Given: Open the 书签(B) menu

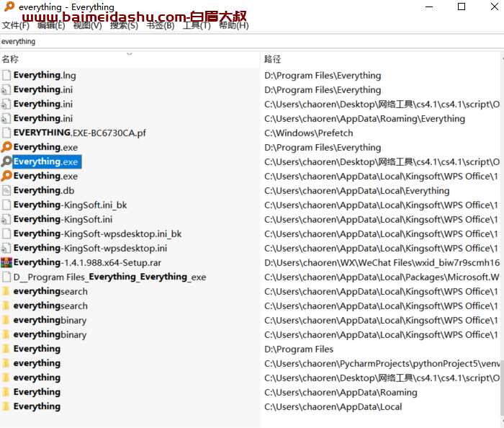Looking at the screenshot, I should coord(161,25).
